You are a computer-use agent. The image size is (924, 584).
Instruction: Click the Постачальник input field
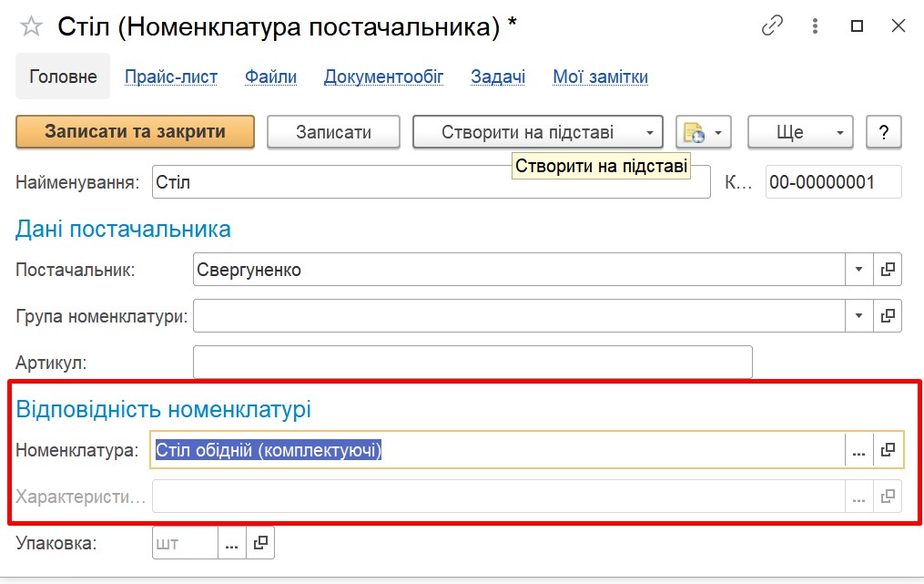[x=519, y=270]
